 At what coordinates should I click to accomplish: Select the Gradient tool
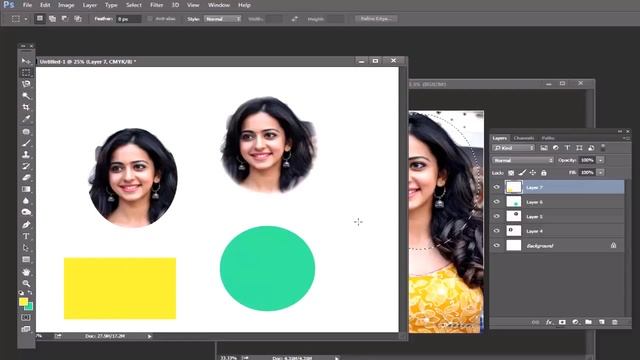(x=26, y=189)
